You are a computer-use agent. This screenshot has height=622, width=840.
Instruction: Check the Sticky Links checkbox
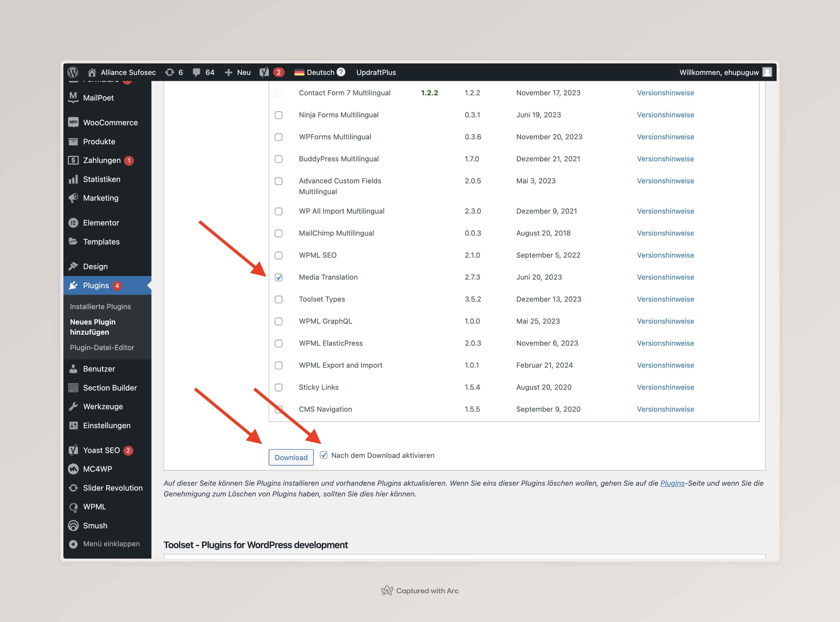279,388
